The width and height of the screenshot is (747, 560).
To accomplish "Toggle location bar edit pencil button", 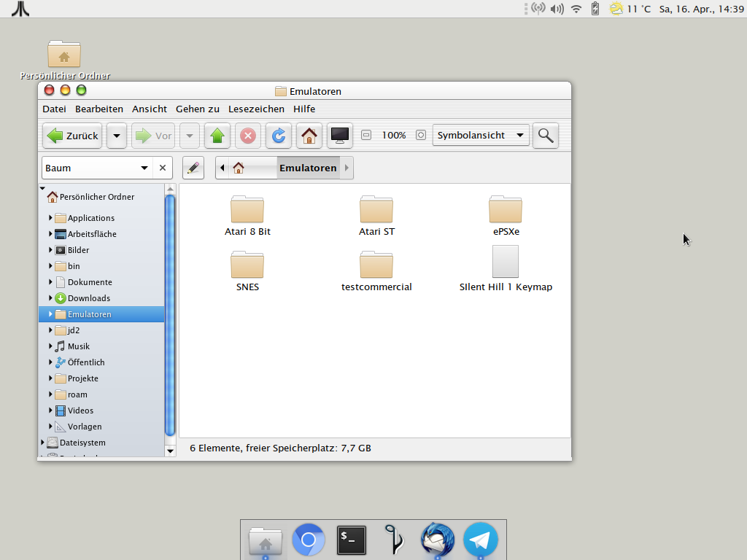I will point(193,168).
